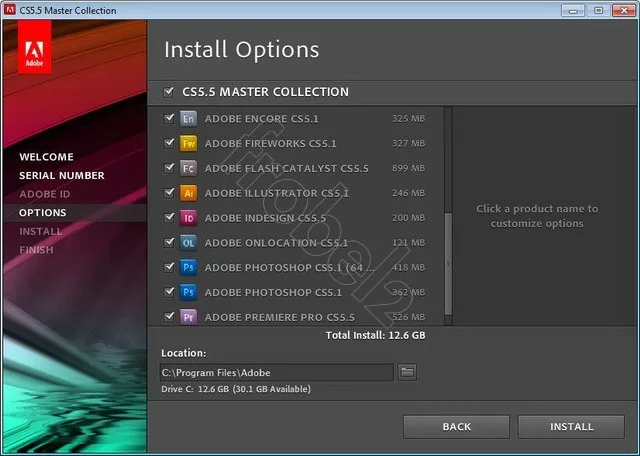Click the red Adobe logo in sidebar
Screen dimensions: 640x456
point(35,47)
